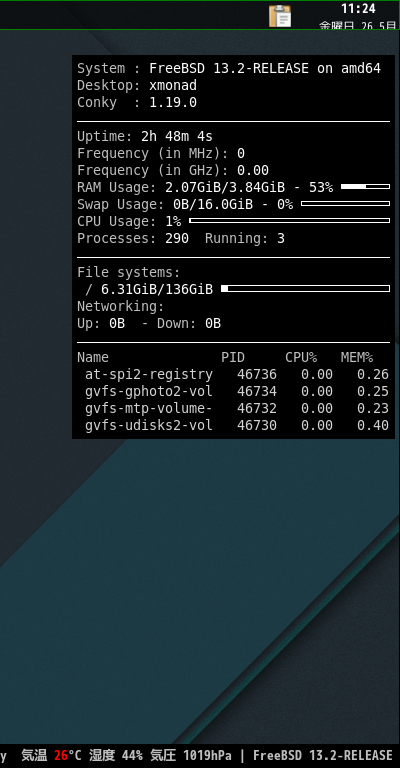Click the Swap usage progress bar

click(346, 204)
